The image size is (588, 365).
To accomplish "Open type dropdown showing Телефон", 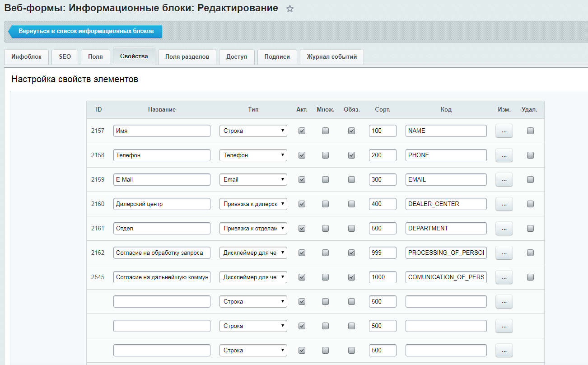I will coord(253,155).
